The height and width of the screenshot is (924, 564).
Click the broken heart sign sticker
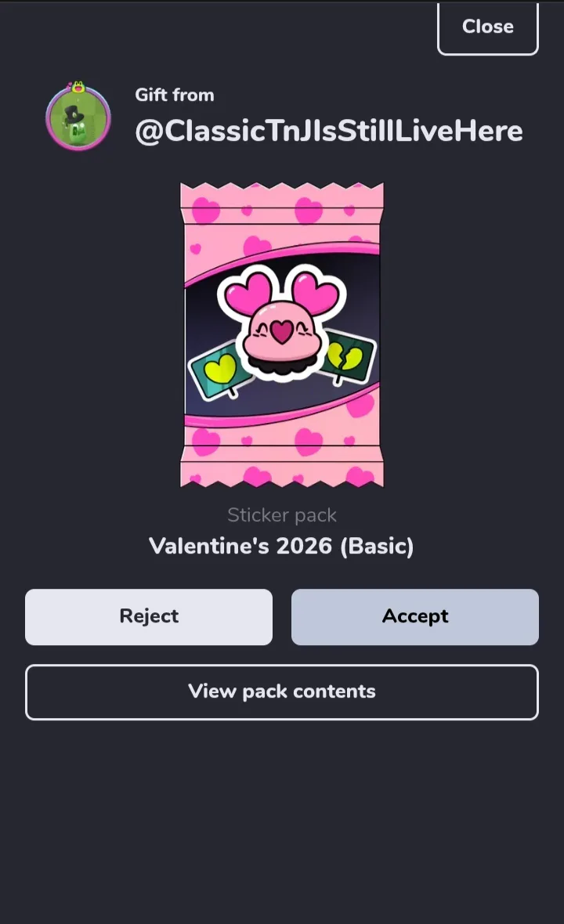tap(348, 357)
